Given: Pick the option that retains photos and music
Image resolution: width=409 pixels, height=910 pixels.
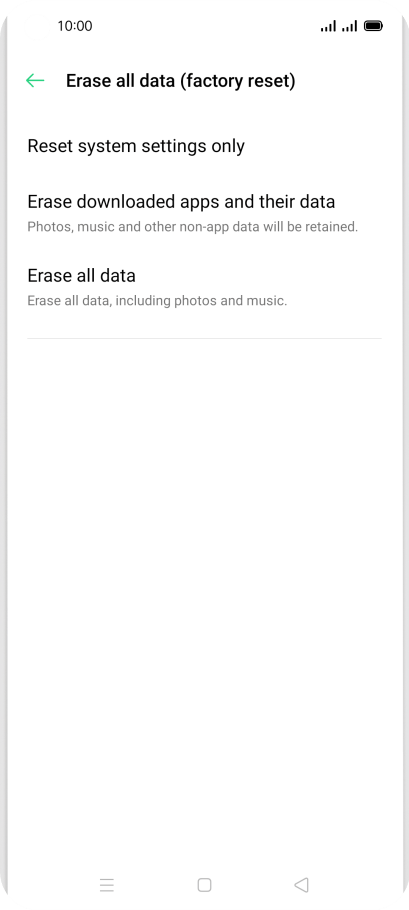Looking at the screenshot, I should (204, 212).
